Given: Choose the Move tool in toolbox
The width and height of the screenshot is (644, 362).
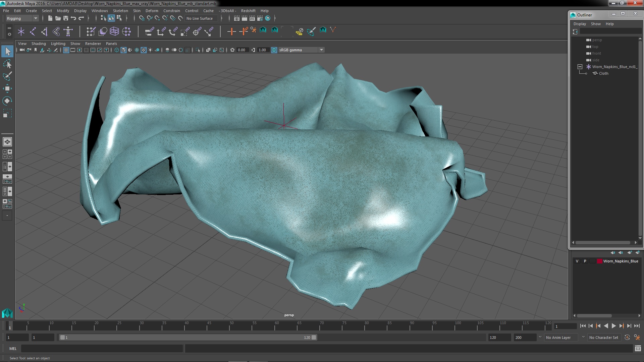Looking at the screenshot, I should click(7, 88).
